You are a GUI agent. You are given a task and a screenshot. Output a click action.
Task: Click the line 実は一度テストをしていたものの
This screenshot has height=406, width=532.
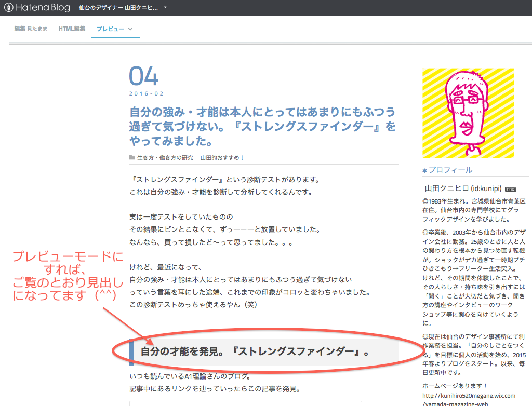tap(181, 216)
